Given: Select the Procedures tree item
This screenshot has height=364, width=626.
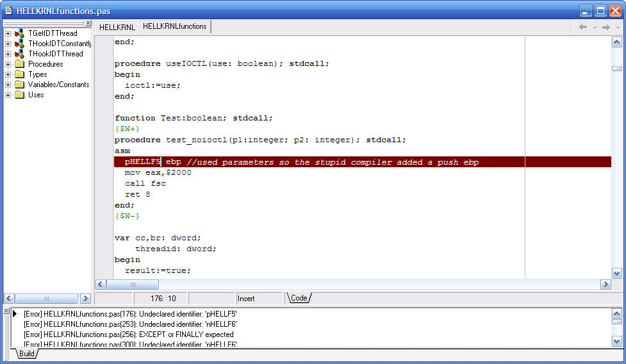Looking at the screenshot, I should [x=45, y=64].
